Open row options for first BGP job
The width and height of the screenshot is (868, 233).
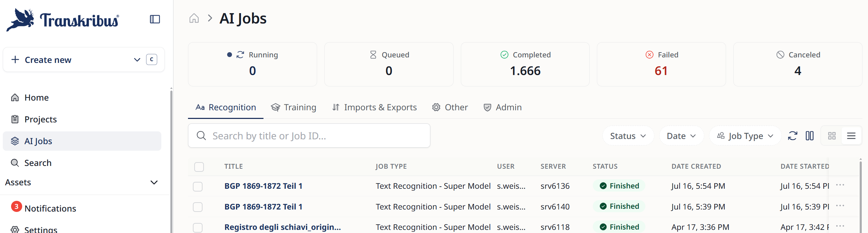[x=840, y=185]
